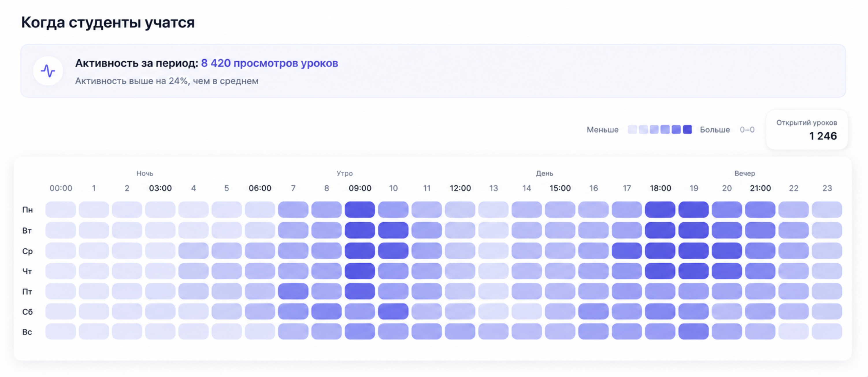Click the 'Вт' row label

point(27,231)
